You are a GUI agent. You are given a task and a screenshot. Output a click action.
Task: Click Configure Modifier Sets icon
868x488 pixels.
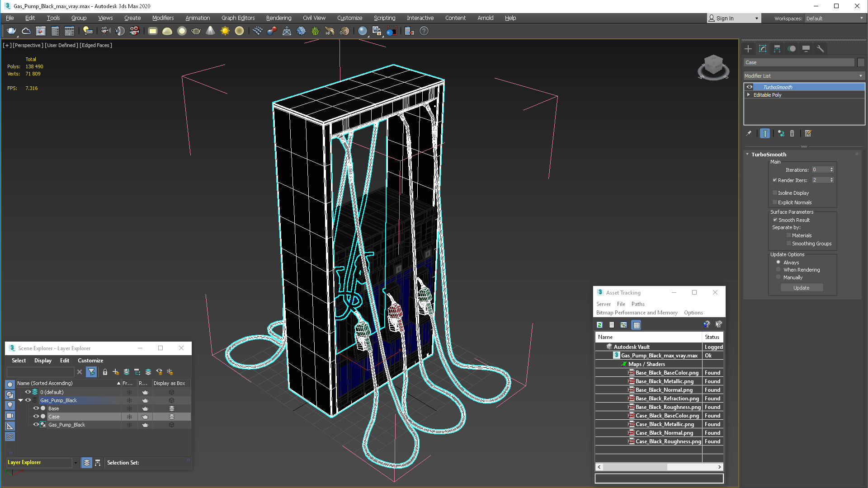(x=808, y=133)
